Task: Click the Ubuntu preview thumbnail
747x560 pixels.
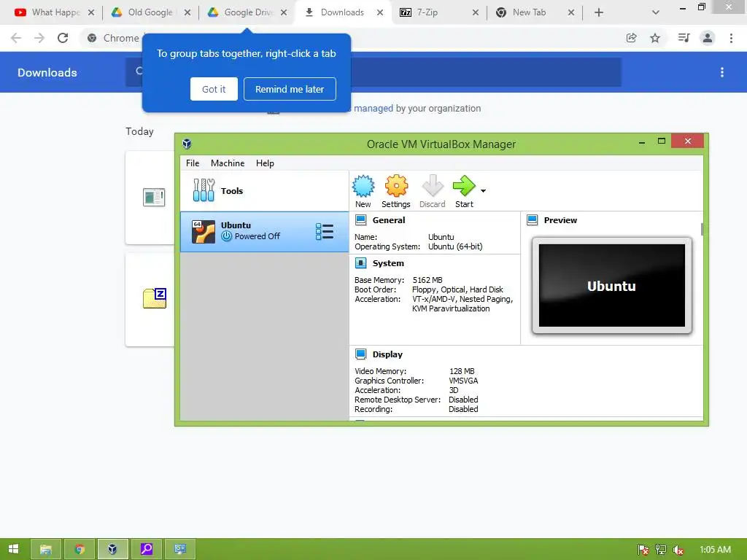Action: point(612,285)
